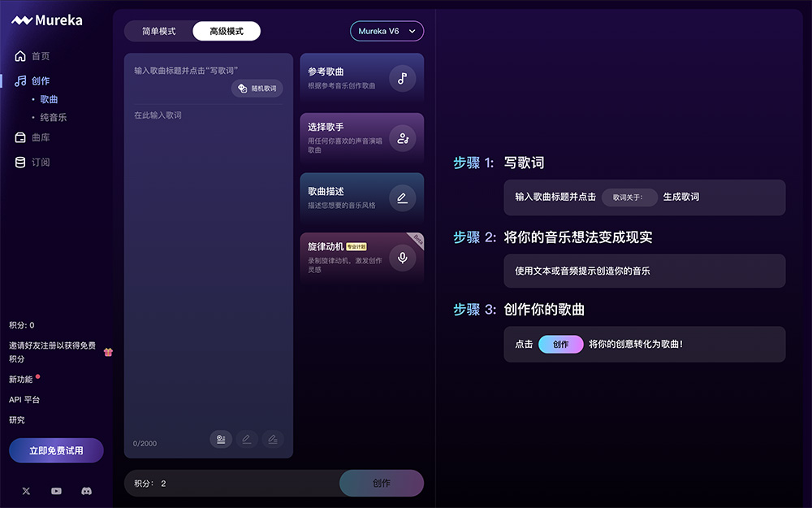Open 邀请好友注册以获得免费积分 link
Viewport: 812px width, 508px height.
click(52, 352)
